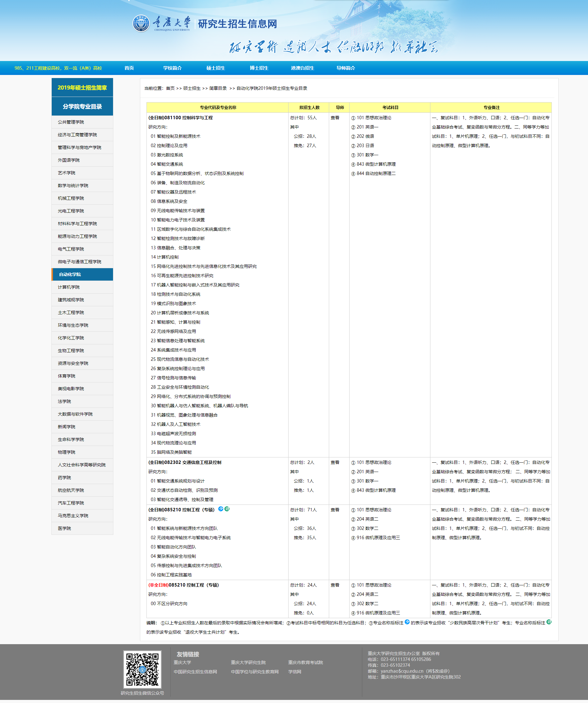Select 航空航天学院 in the sidebar

[82, 491]
